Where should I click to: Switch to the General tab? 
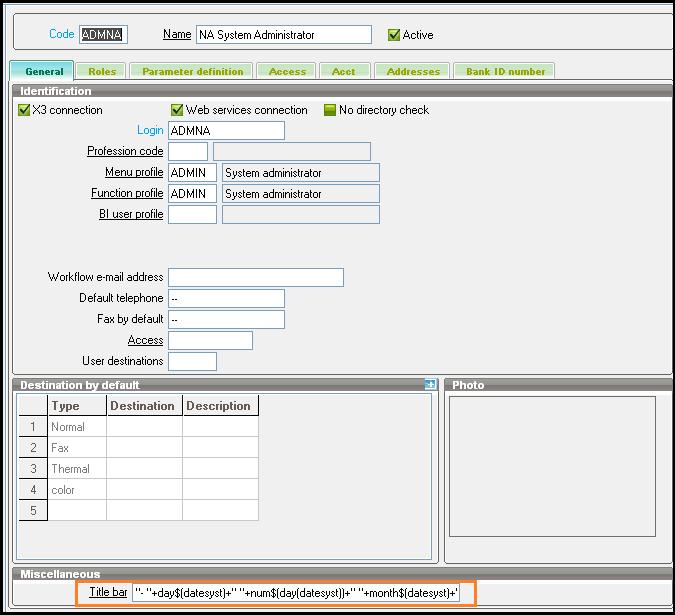coord(44,71)
